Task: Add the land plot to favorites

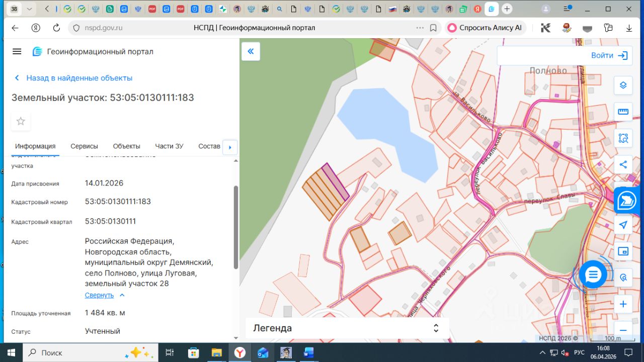Action: 21,121
